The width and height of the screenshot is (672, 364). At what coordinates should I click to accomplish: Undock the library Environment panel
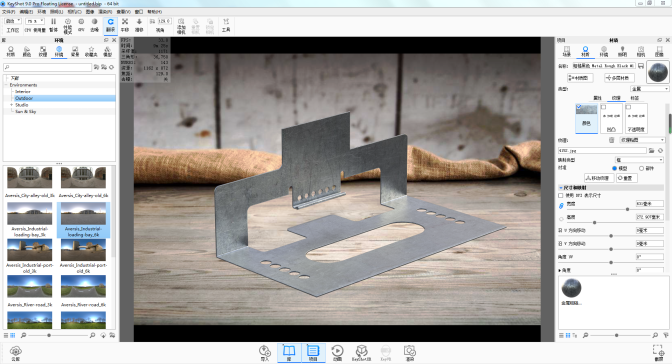coord(106,40)
